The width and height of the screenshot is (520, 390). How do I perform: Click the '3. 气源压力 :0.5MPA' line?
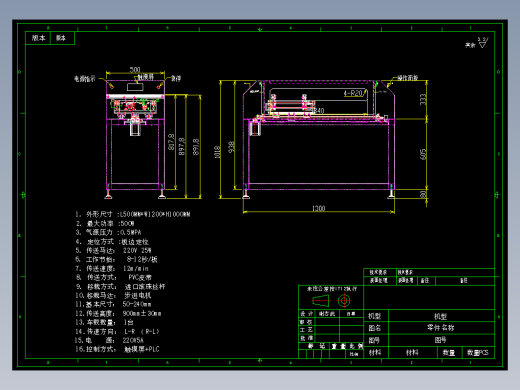(x=108, y=232)
